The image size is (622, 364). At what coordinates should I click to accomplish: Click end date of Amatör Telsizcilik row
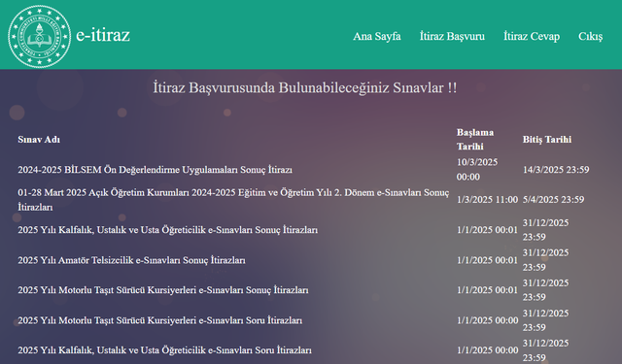(545, 260)
